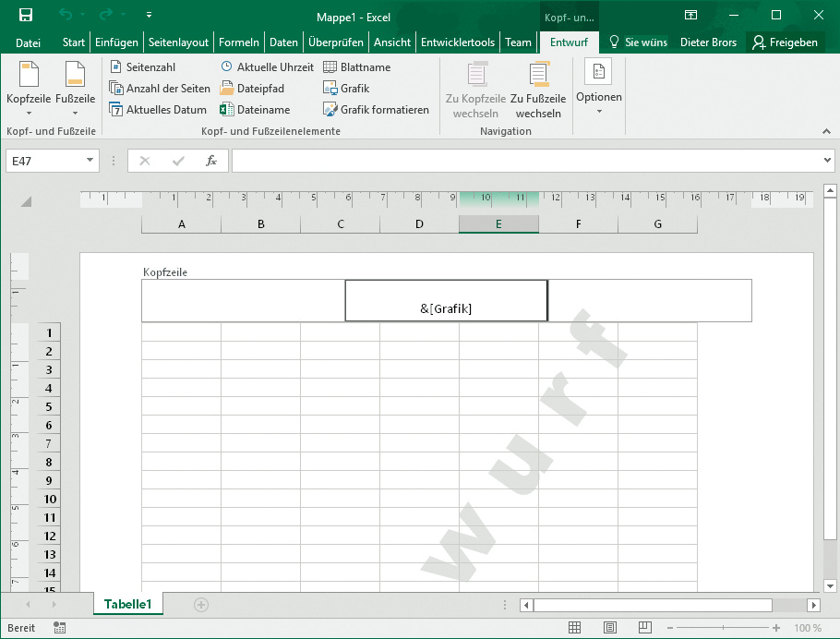Click Zu Fußzeile wechseln button
840x639 pixels.
[538, 89]
